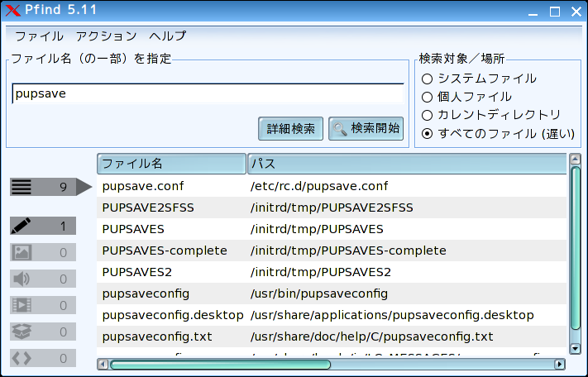
Task: Filter results to documents (pencil icon)
Action: click(x=43, y=226)
